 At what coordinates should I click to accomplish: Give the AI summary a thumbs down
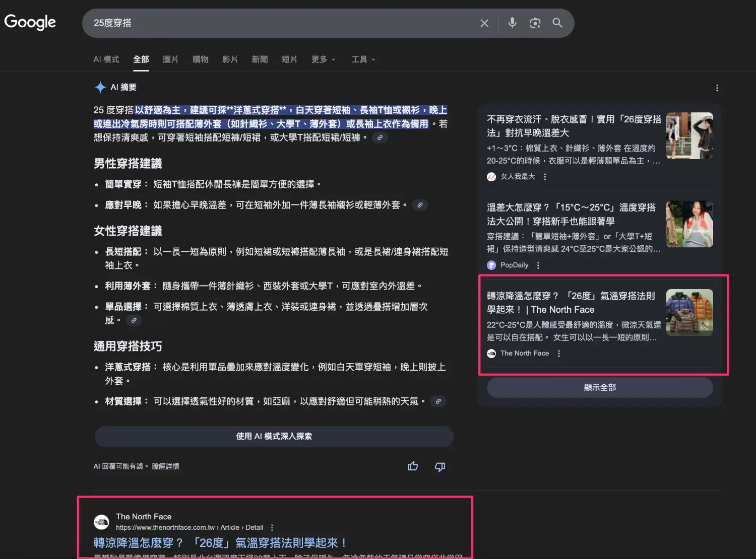coord(439,466)
